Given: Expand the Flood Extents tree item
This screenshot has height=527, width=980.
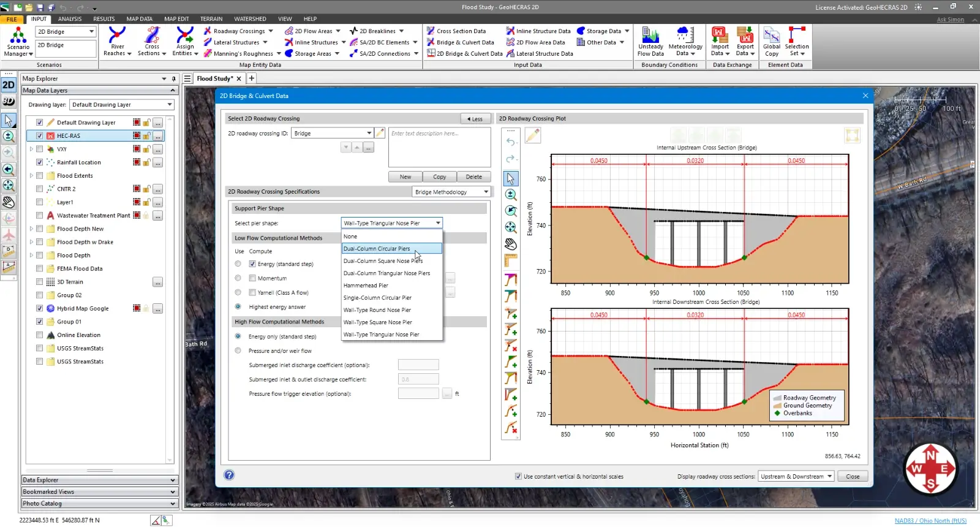Looking at the screenshot, I should pyautogui.click(x=31, y=176).
